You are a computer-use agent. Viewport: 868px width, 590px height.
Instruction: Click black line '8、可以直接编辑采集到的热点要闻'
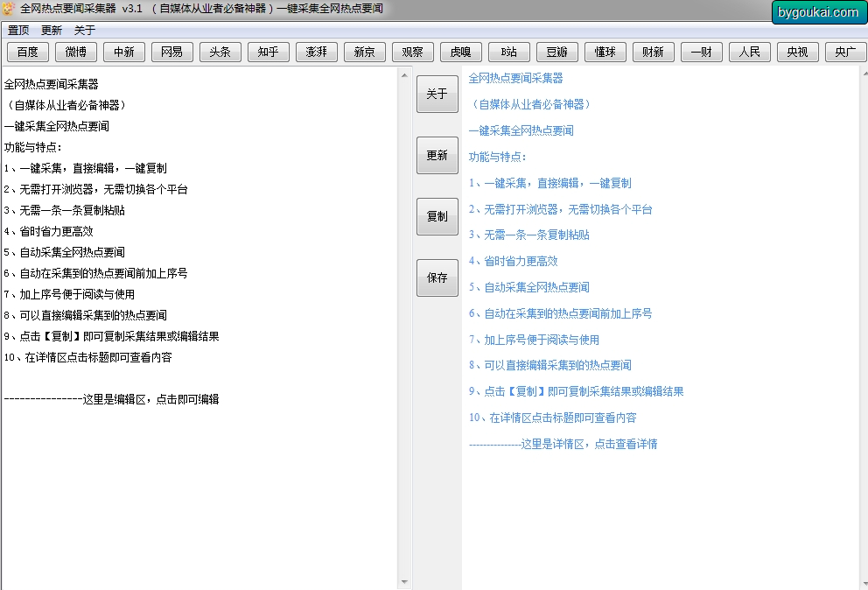click(x=85, y=316)
